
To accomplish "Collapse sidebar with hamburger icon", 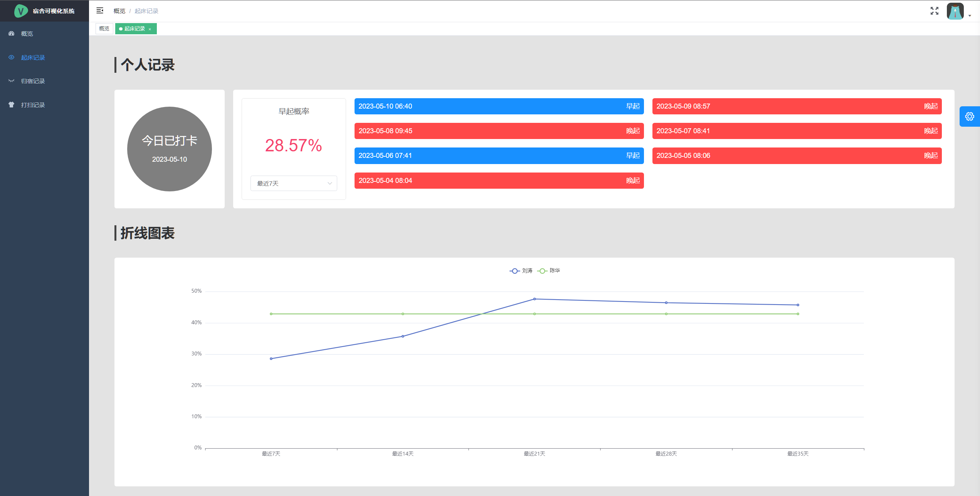I will click(100, 11).
